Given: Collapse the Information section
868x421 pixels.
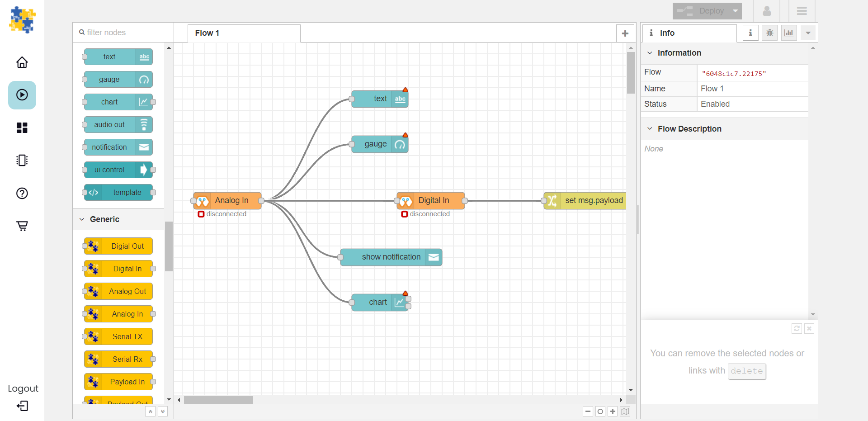Looking at the screenshot, I should (650, 53).
